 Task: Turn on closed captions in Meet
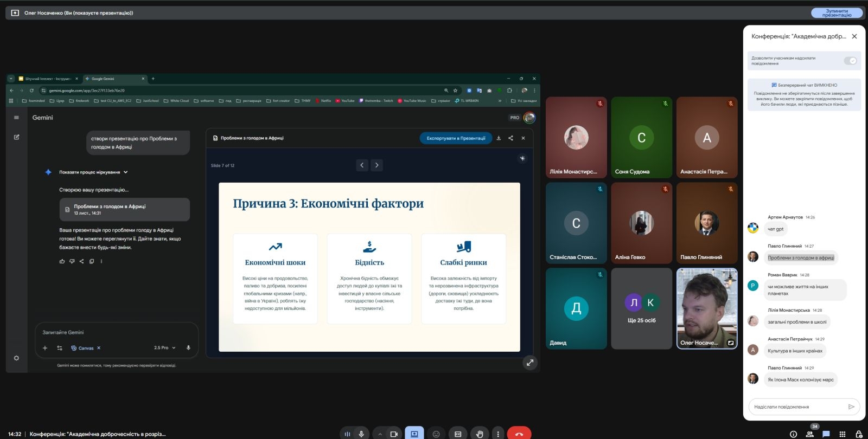point(458,434)
